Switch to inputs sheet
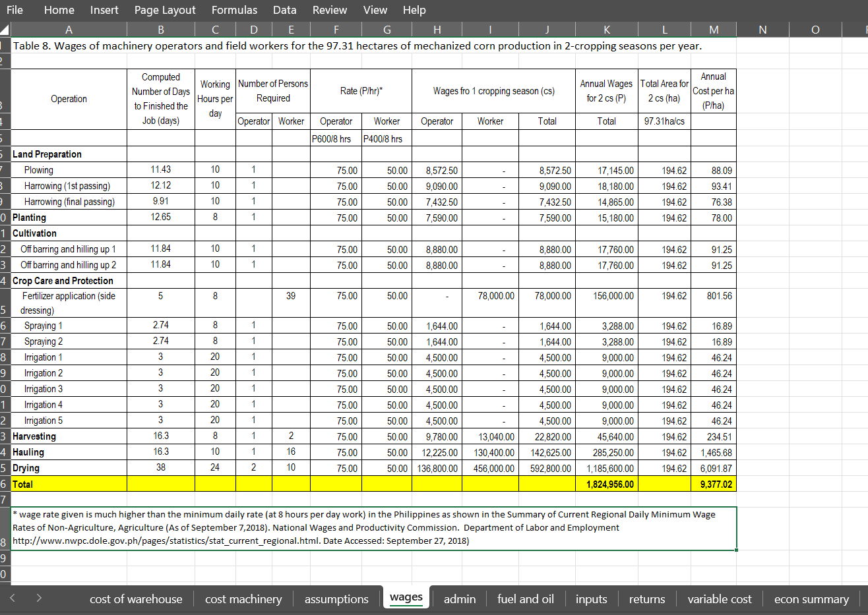This screenshot has width=868, height=615. [x=591, y=599]
